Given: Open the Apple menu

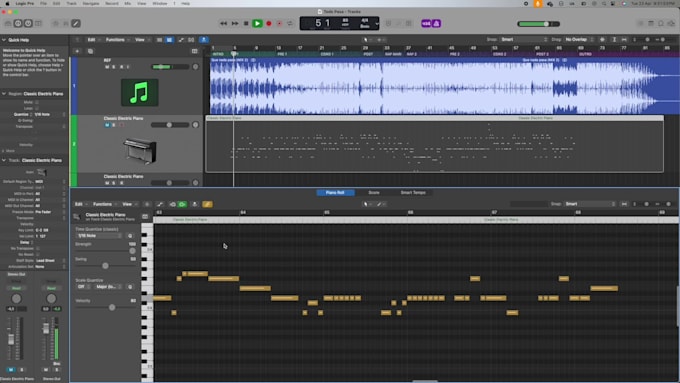Looking at the screenshot, I should click(x=7, y=3).
